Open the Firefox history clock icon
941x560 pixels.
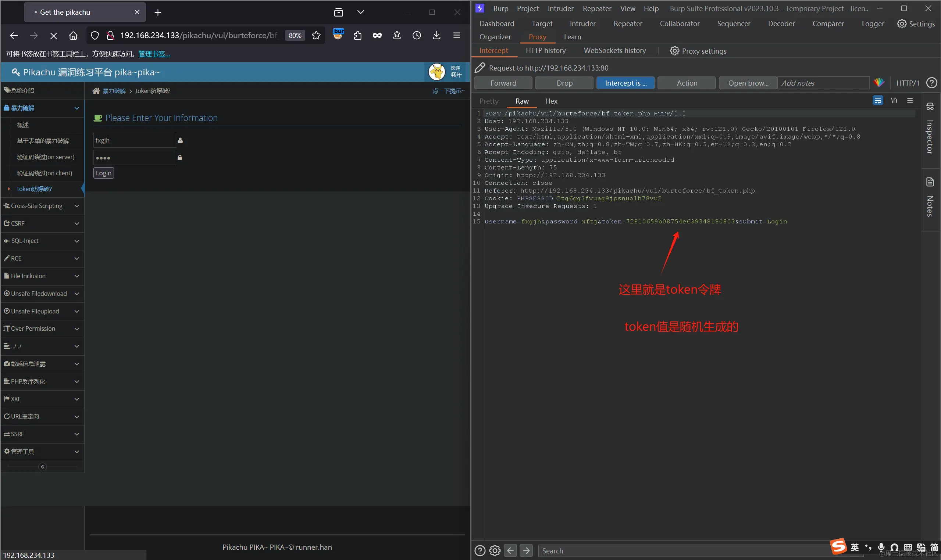(x=417, y=36)
